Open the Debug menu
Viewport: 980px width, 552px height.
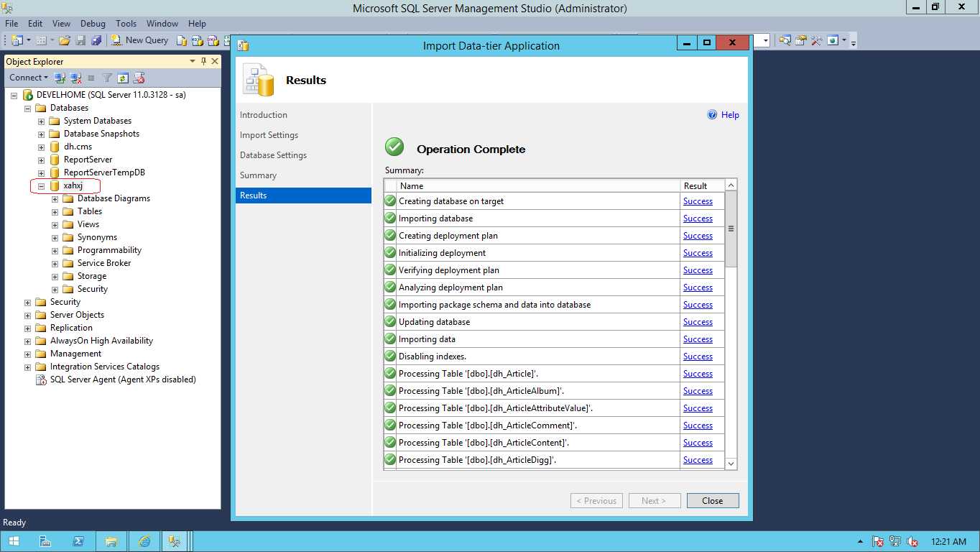[93, 23]
